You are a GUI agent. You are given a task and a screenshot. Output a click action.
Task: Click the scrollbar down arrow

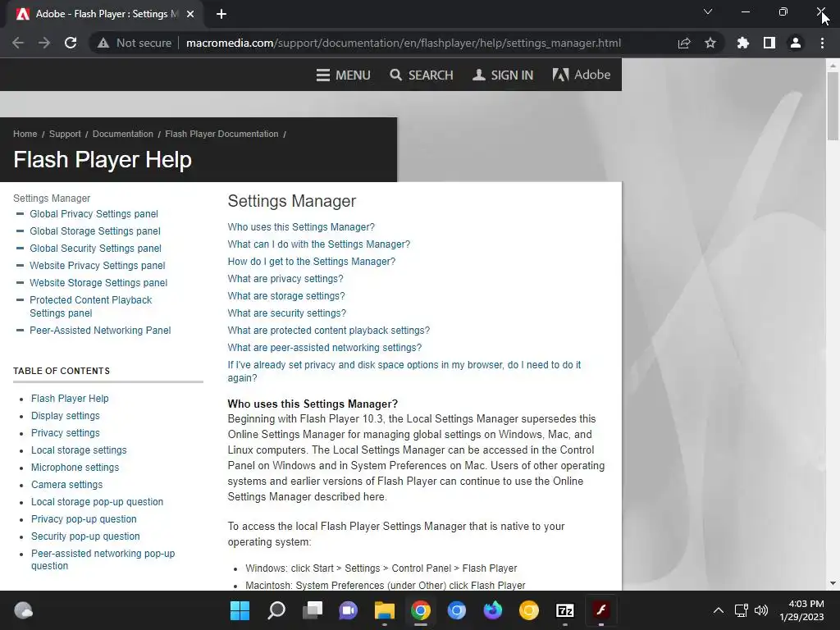(833, 583)
